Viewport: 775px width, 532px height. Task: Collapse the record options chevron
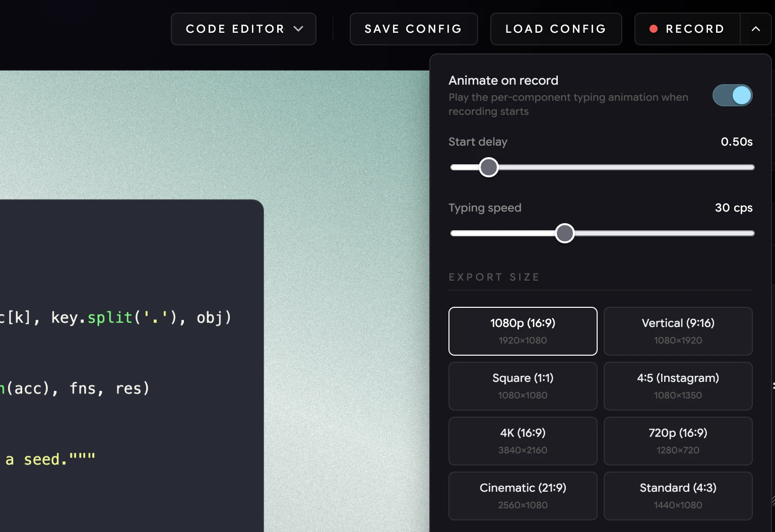756,29
